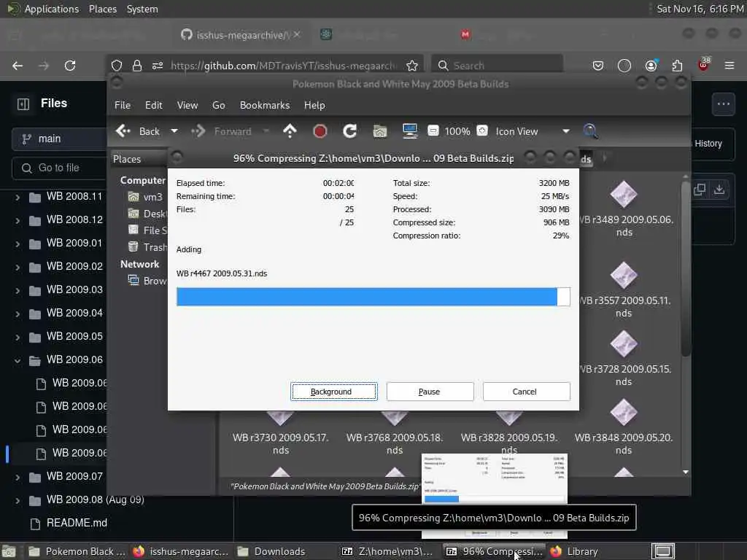747x560 pixels.
Task: Click the red Stop loading icon
Action: click(320, 131)
